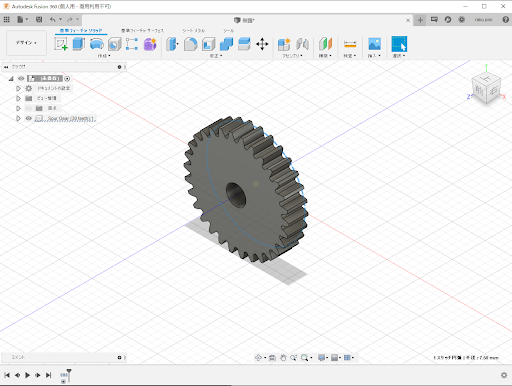Image resolution: width=512 pixels, height=386 pixels.
Task: Click the Save button in the top bar
Action: [x=39, y=20]
